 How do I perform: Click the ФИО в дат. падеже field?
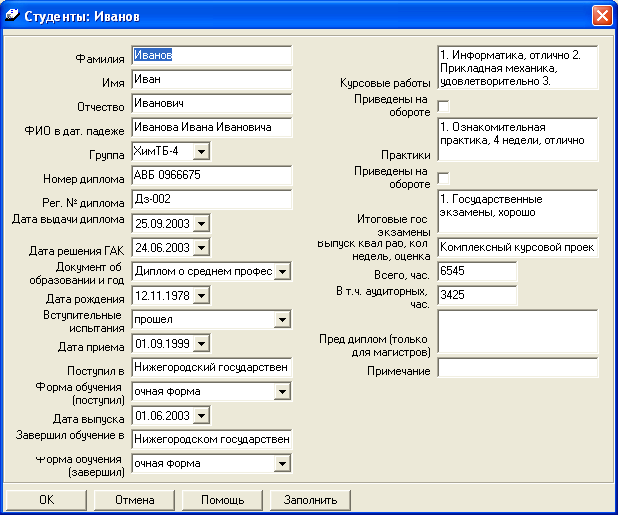click(212, 127)
